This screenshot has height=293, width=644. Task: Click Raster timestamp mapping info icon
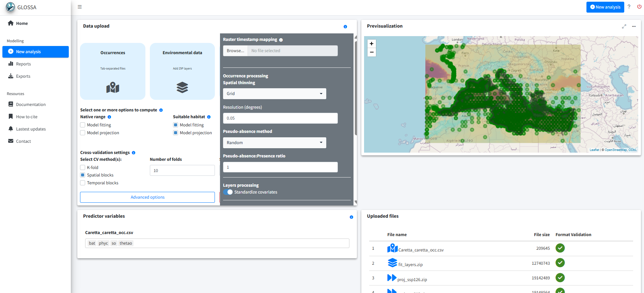(281, 40)
